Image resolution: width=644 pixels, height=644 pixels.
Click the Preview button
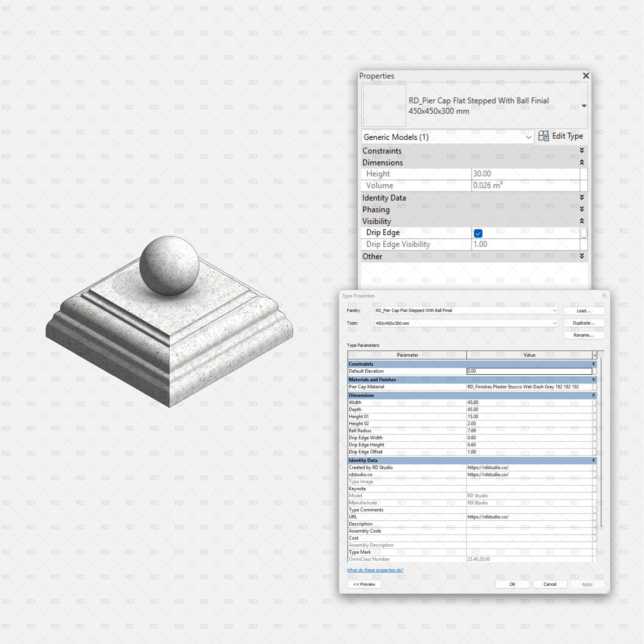[364, 584]
